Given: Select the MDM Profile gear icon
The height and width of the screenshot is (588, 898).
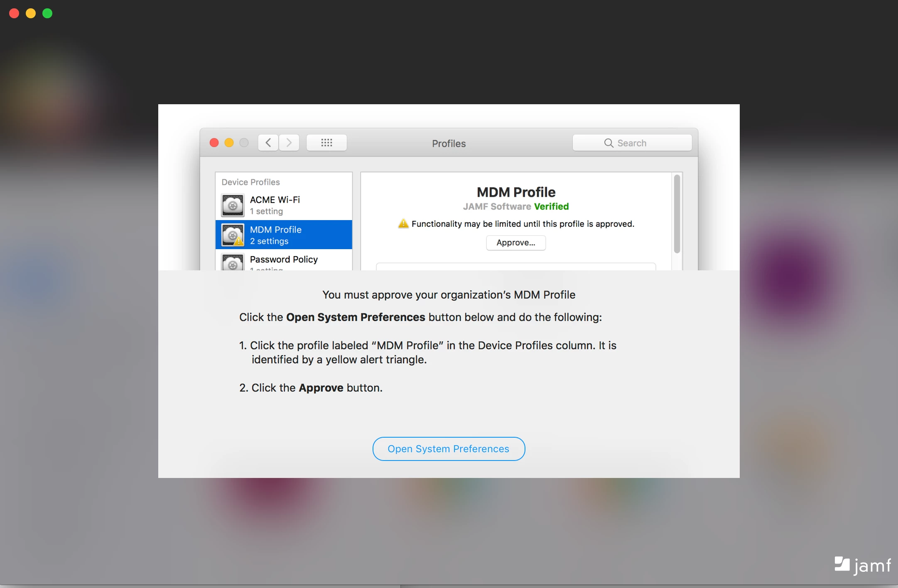Looking at the screenshot, I should point(233,235).
